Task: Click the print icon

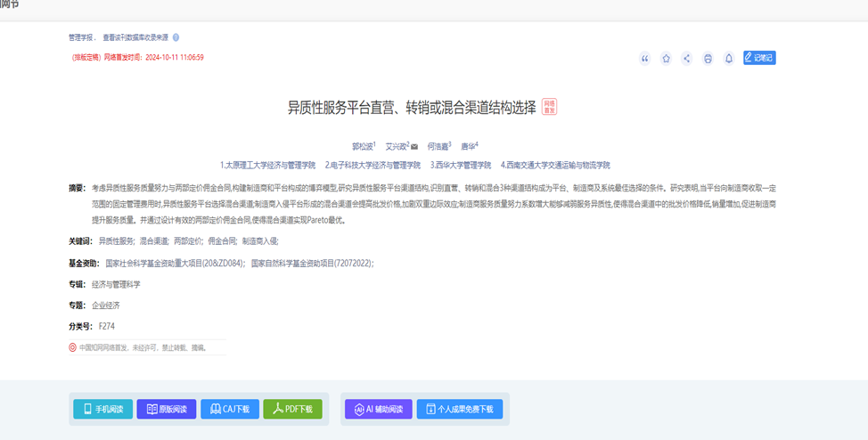Action: tap(708, 59)
